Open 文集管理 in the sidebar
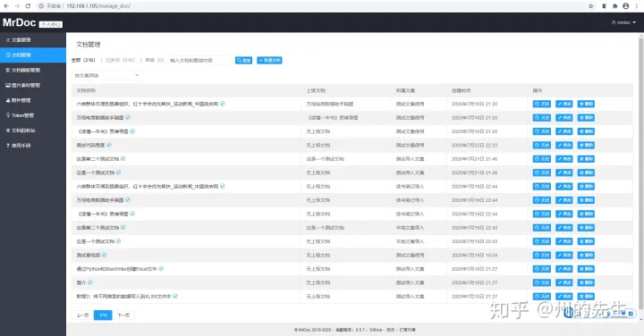Screen dimensions: 644x336 33,40
